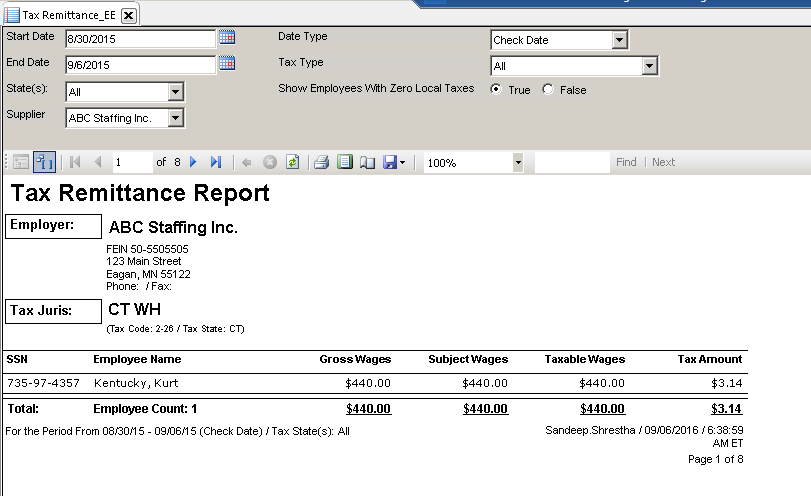Refresh the report
The width and height of the screenshot is (811, 496).
tap(293, 162)
